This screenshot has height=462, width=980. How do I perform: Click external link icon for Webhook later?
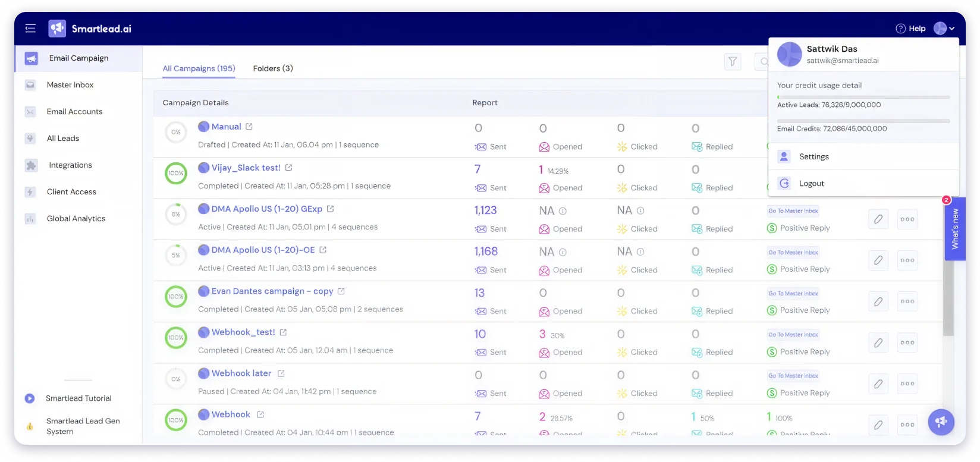pyautogui.click(x=281, y=373)
